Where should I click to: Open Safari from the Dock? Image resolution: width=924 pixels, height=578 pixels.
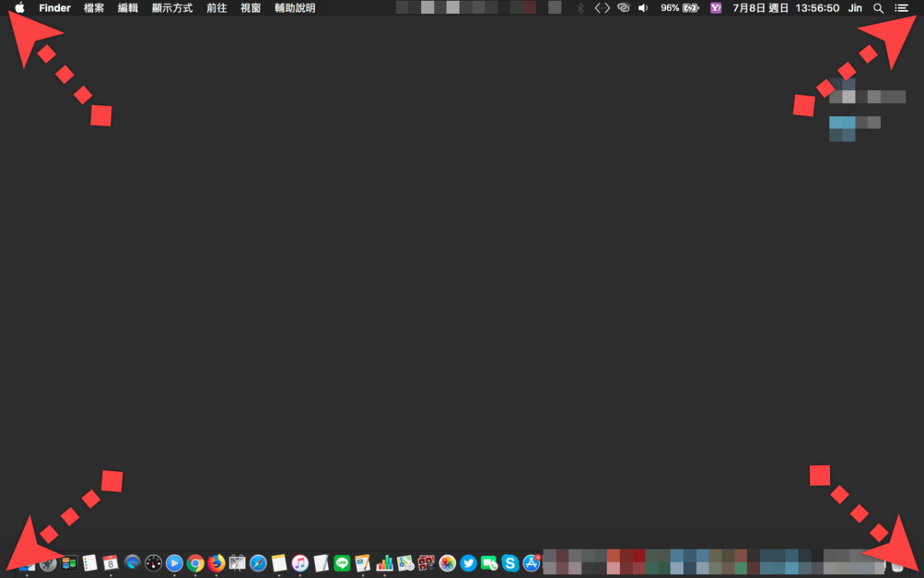coord(258,563)
